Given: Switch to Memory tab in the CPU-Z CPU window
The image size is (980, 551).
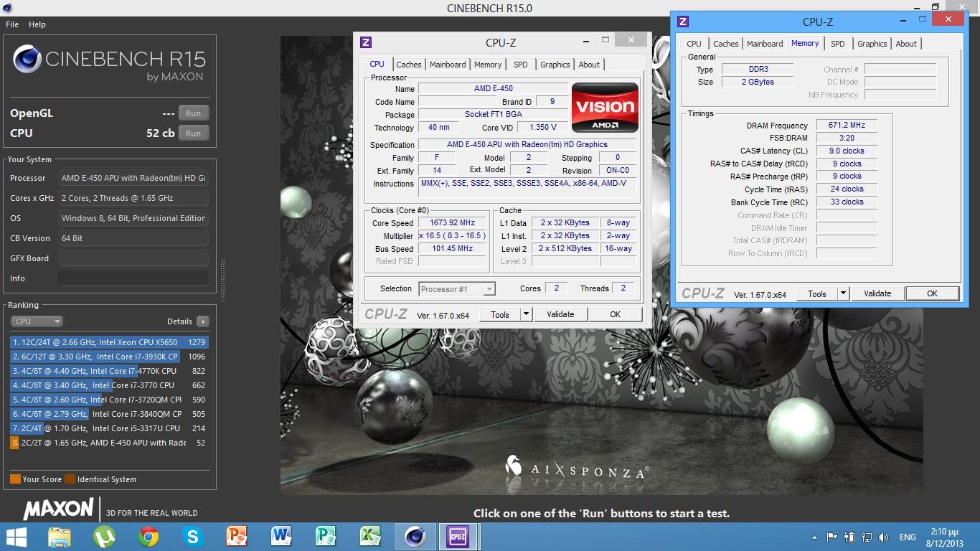Looking at the screenshot, I should point(488,65).
